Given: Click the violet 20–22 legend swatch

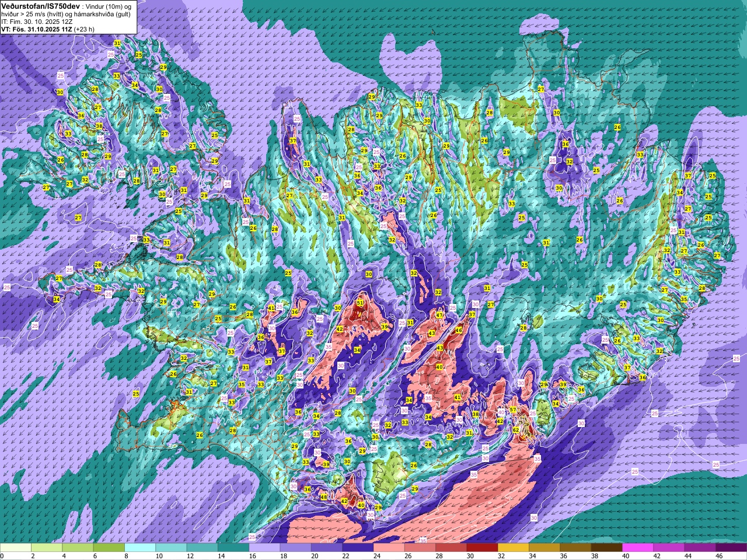Looking at the screenshot, I should point(327,548).
